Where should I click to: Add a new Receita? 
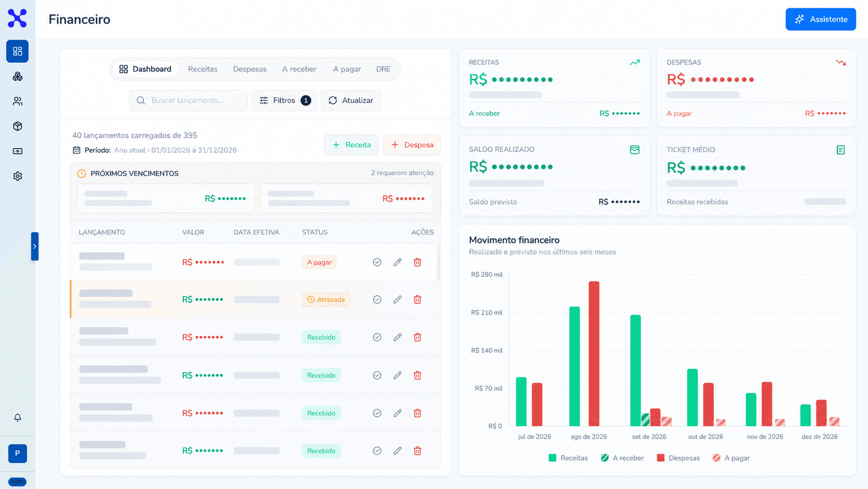351,145
